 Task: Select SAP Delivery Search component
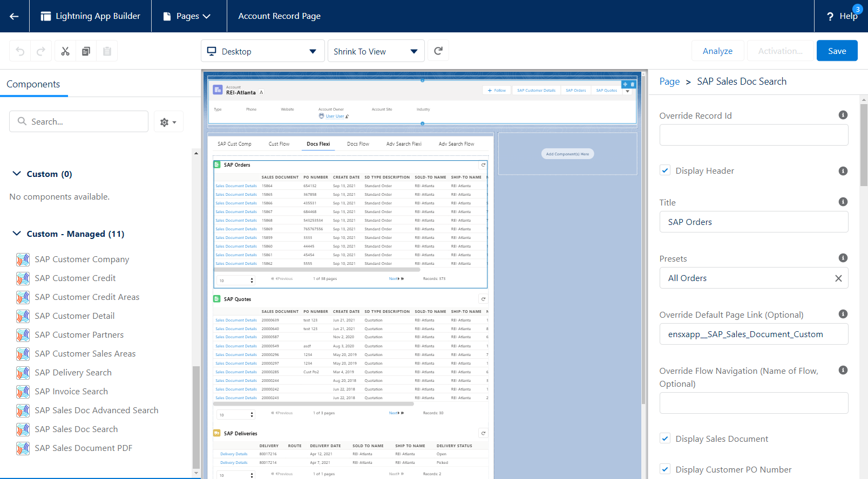point(73,373)
